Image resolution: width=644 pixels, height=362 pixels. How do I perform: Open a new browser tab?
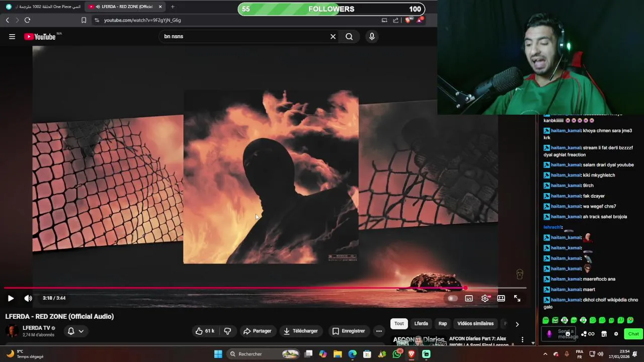pyautogui.click(x=173, y=7)
